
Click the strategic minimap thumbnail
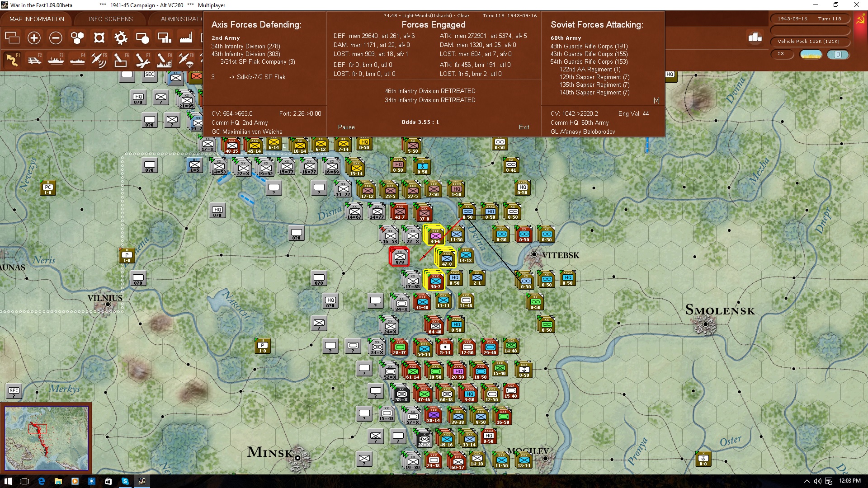[x=46, y=438]
